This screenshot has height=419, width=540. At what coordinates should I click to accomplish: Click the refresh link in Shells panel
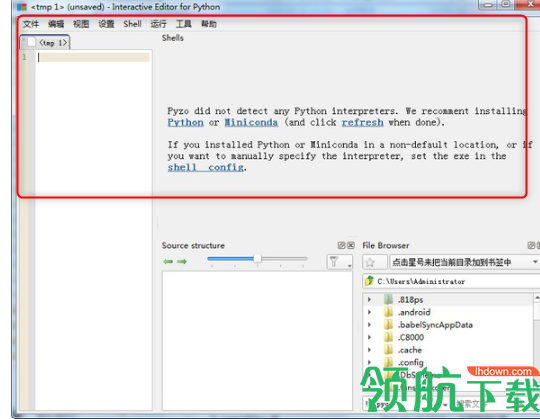coord(362,123)
